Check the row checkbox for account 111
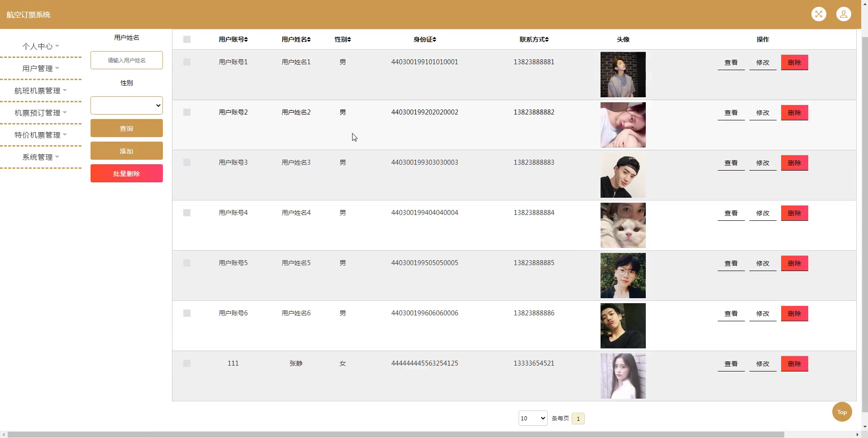The height and width of the screenshot is (438, 868). pyautogui.click(x=187, y=363)
